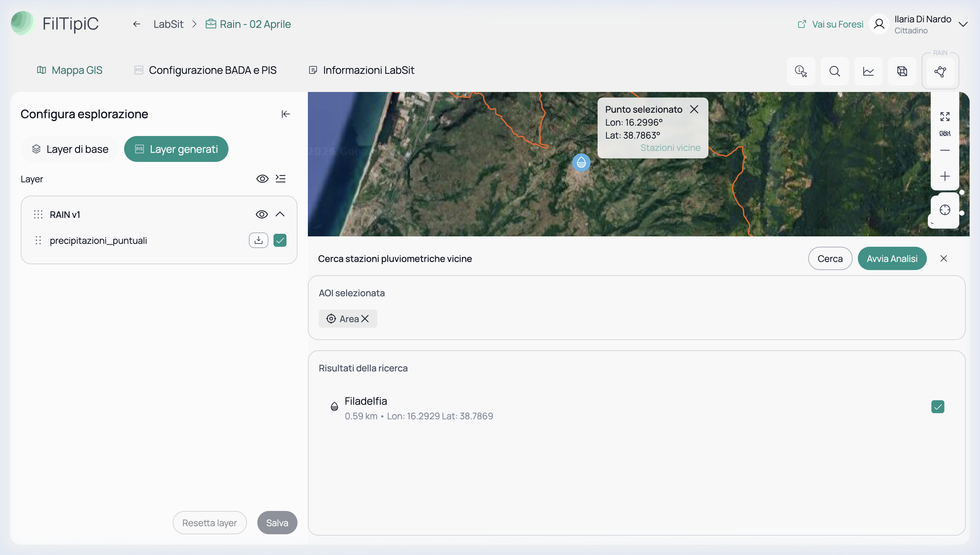
Task: Open Configurazione BADA e PIS tab
Action: (x=205, y=70)
